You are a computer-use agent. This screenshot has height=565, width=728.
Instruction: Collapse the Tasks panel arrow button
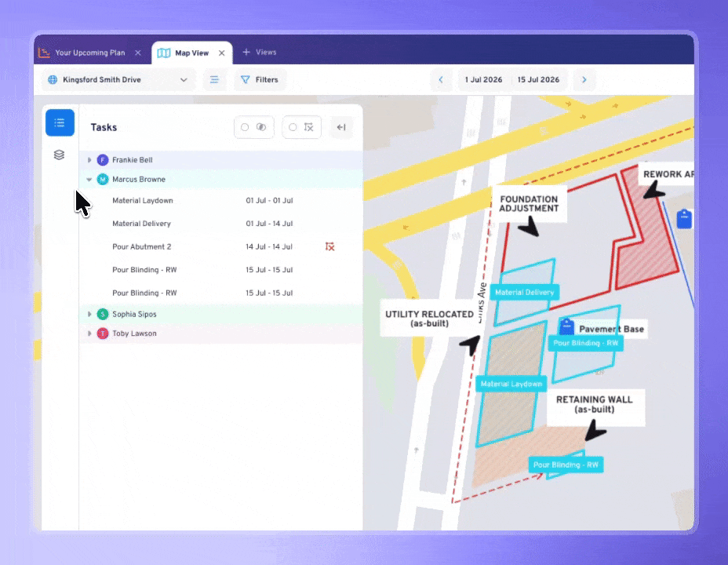(341, 127)
